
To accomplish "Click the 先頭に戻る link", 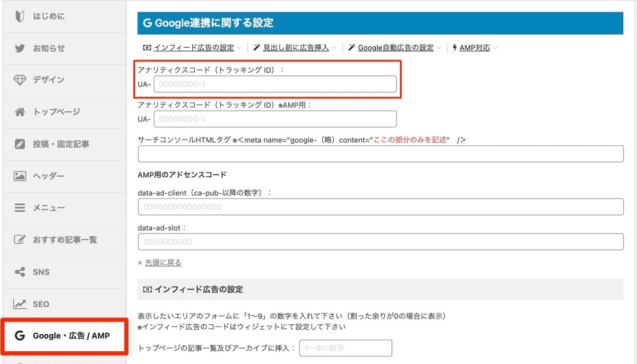I will coord(163,263).
